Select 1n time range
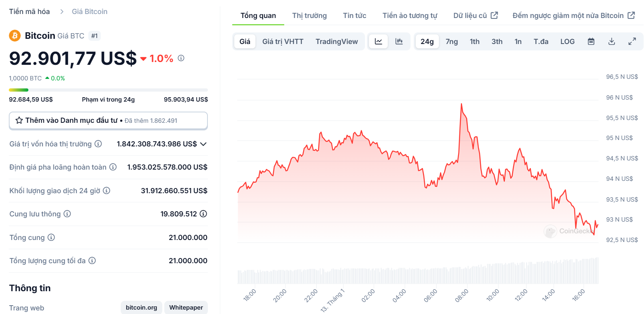This screenshot has height=314, width=644. [x=518, y=42]
